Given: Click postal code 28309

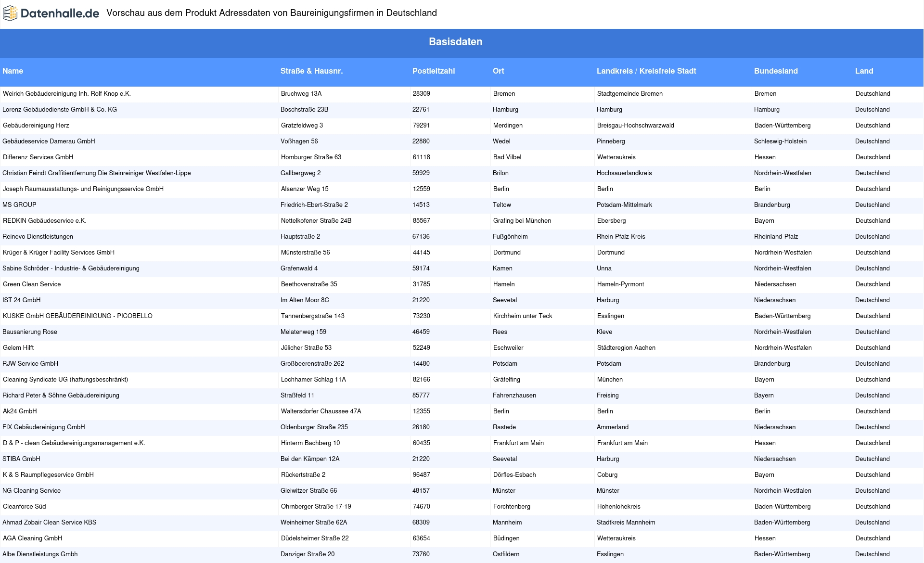Looking at the screenshot, I should pyautogui.click(x=422, y=94).
